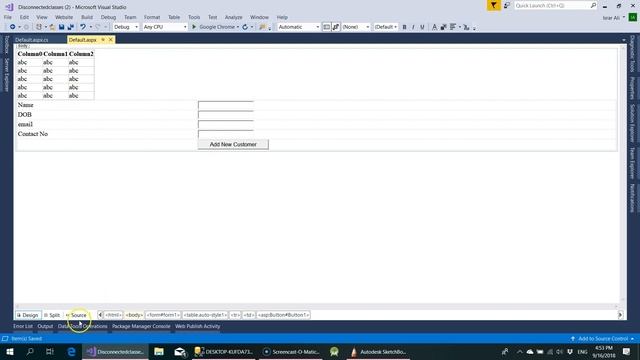Viewport: 640px width, 360px height.
Task: Click the Name text box
Action: point(226,105)
